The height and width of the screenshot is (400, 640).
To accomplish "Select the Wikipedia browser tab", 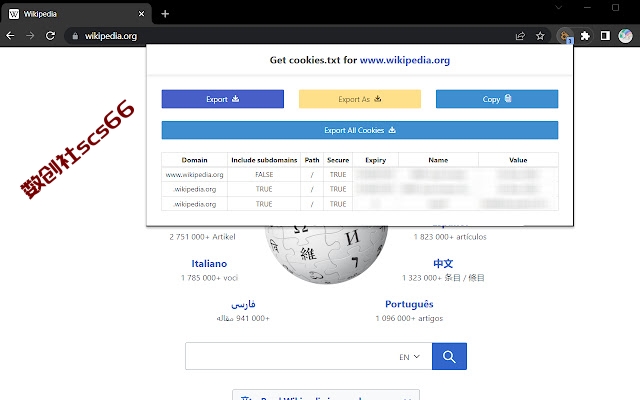I will point(76,14).
